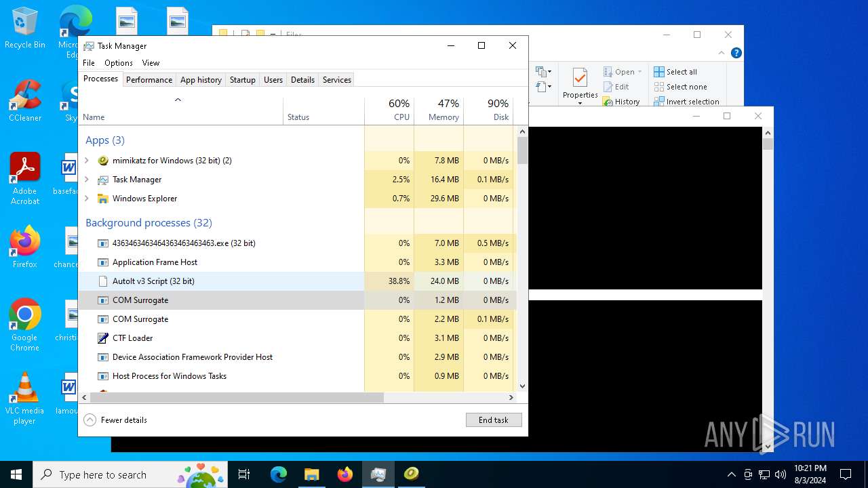Show hidden system tray icons
This screenshot has width=868, height=488.
[x=731, y=474]
